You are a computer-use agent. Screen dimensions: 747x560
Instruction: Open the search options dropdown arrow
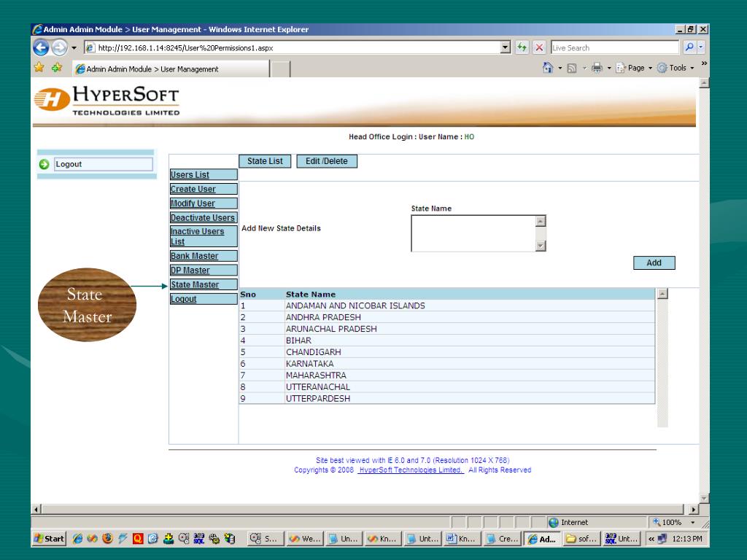[701, 47]
